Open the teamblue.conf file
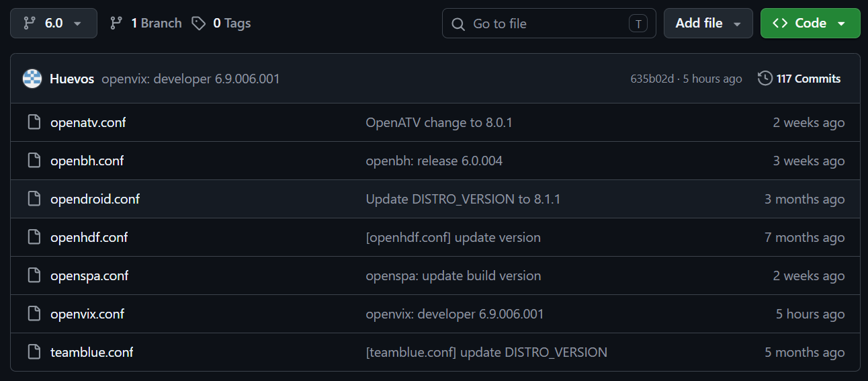This screenshot has height=381, width=868. (x=91, y=352)
